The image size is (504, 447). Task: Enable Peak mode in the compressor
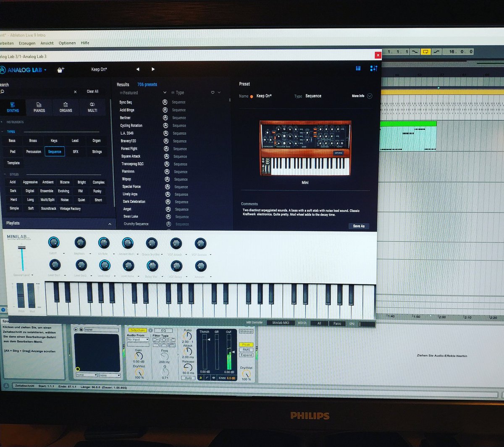point(246,344)
